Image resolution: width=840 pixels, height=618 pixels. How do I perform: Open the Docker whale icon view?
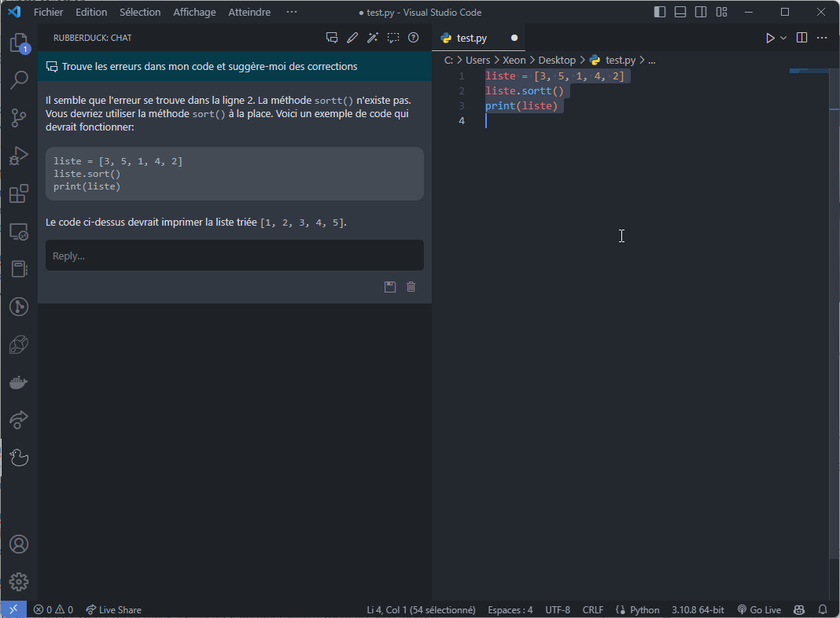[x=20, y=382]
